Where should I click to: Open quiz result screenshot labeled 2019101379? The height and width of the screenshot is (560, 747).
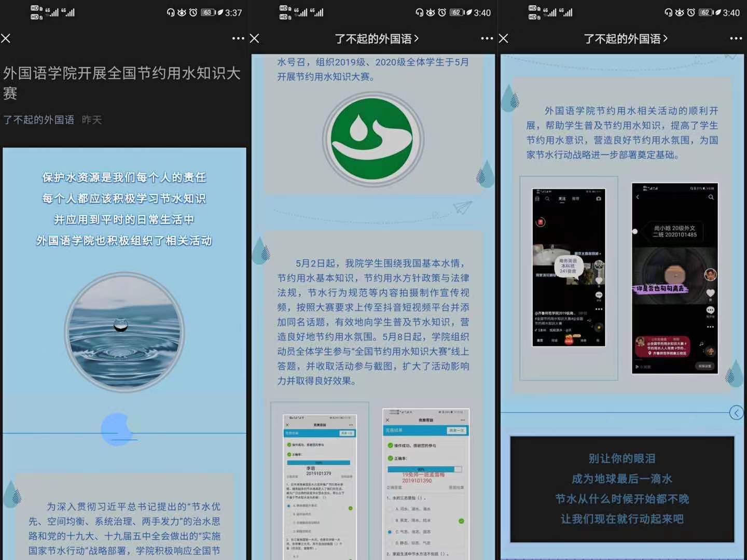[320, 486]
